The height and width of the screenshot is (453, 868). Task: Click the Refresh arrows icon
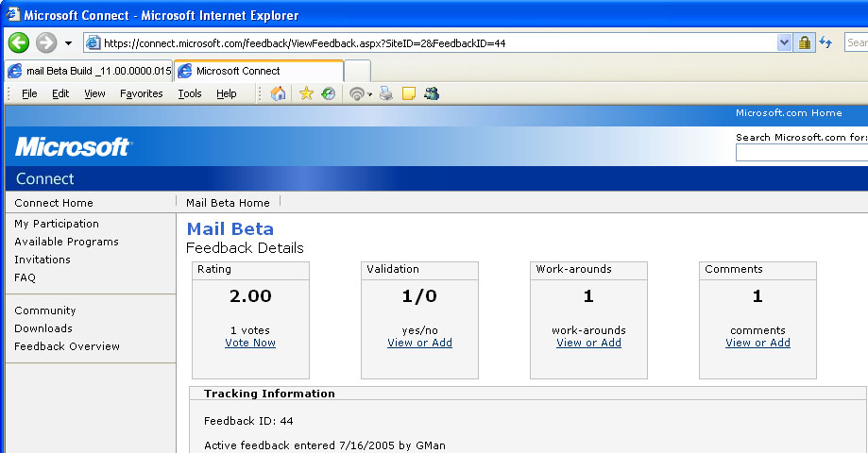pyautogui.click(x=825, y=42)
